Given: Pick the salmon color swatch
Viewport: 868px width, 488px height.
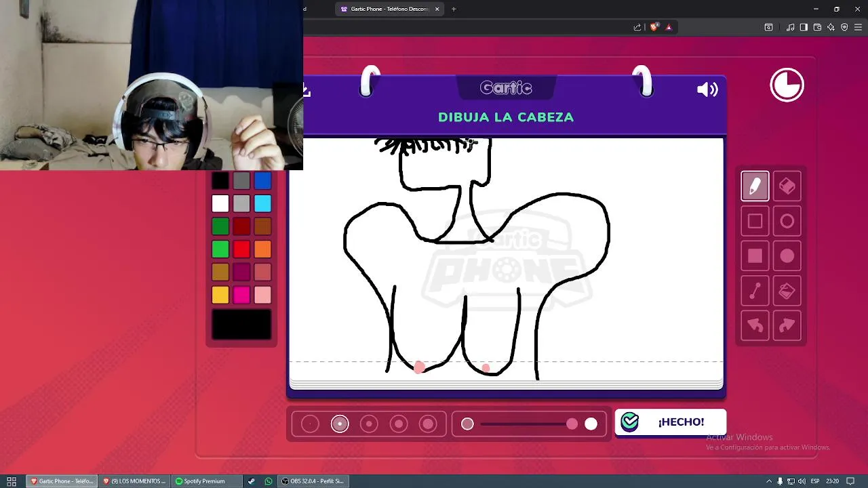Looking at the screenshot, I should click(262, 272).
